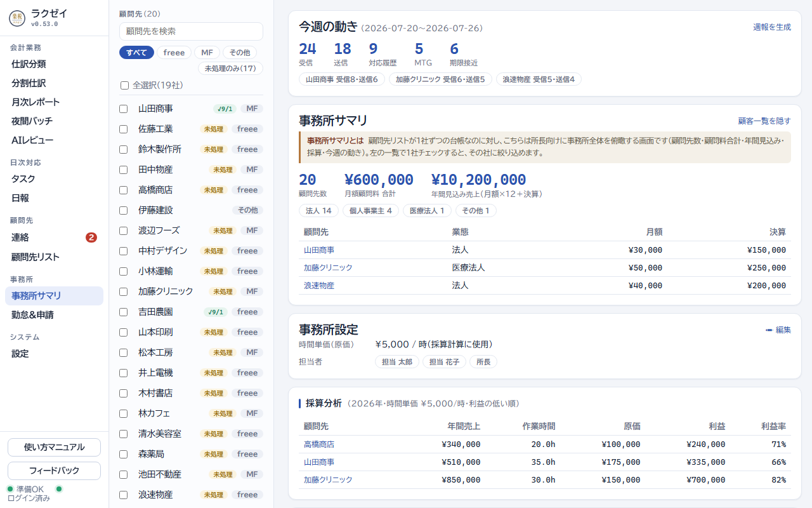Check the 林カフェ checkbox
Viewport: 812px width, 508px height.
[x=124, y=413]
